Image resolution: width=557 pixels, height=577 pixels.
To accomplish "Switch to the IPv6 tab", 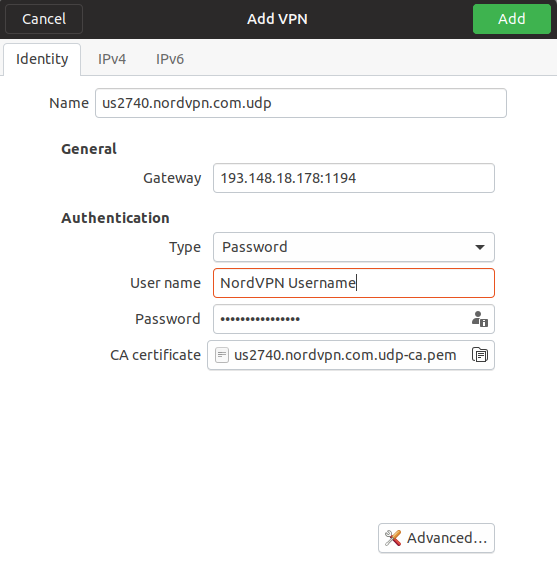I will 170,59.
